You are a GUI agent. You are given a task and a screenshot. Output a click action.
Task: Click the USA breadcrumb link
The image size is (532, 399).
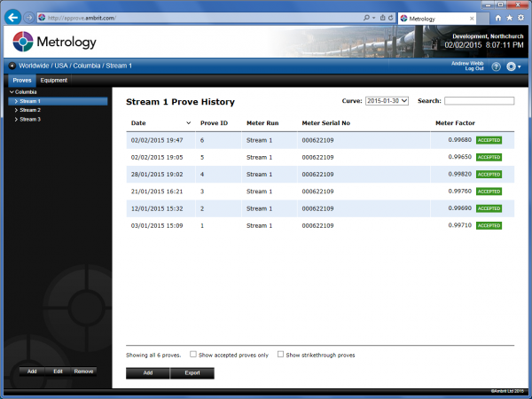click(61, 66)
